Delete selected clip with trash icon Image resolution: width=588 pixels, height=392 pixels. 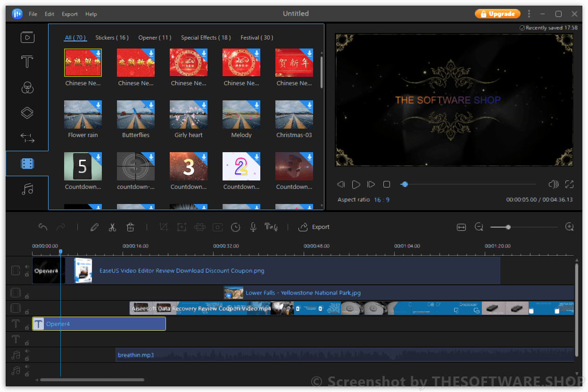131,227
